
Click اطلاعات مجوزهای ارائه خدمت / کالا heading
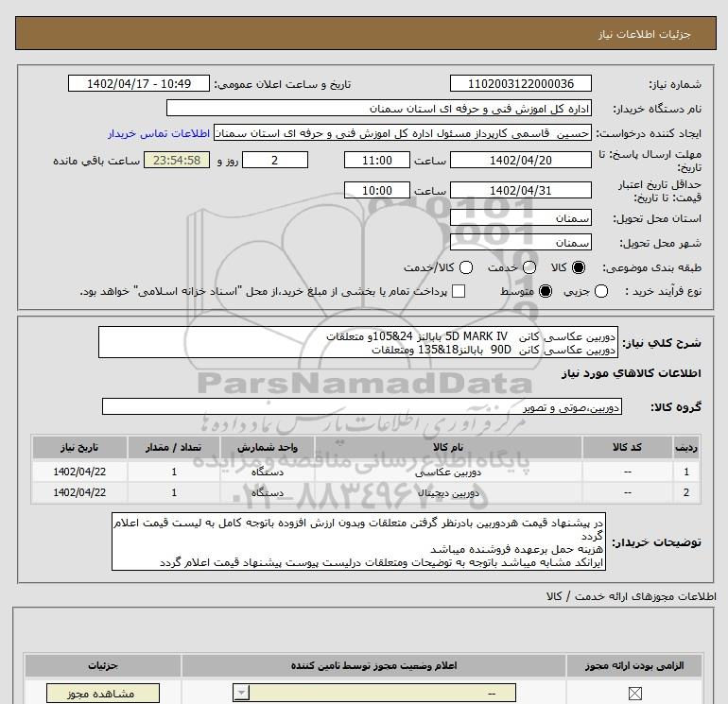(x=632, y=597)
